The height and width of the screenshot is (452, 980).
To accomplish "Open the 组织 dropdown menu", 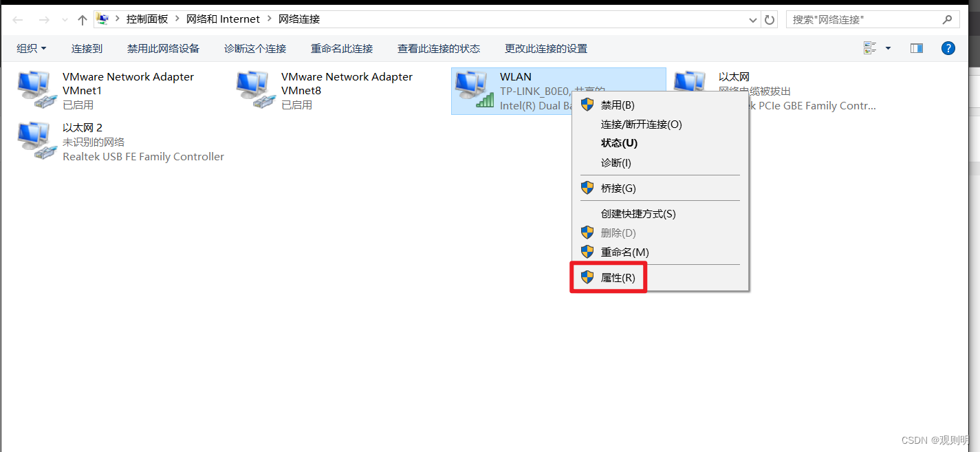I will coord(32,48).
